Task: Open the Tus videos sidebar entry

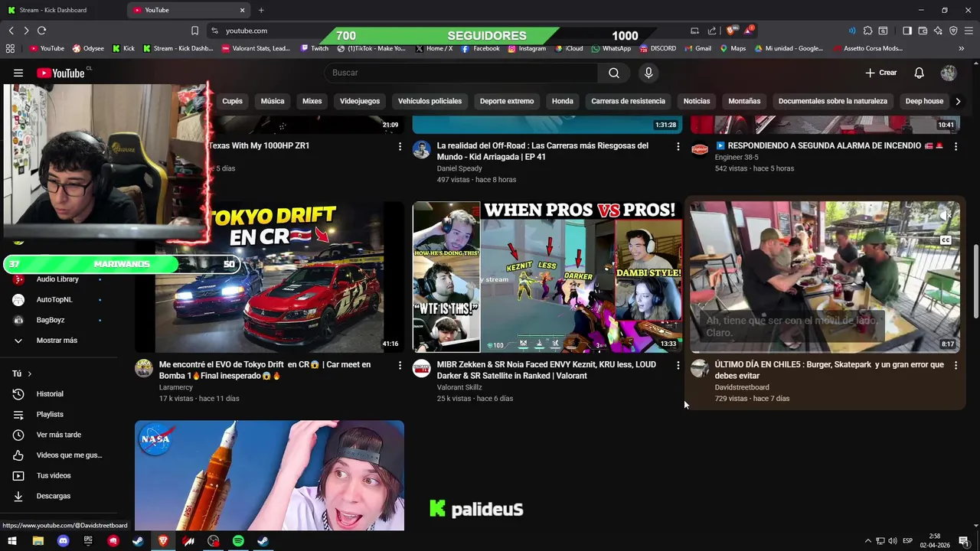Action: (54, 476)
